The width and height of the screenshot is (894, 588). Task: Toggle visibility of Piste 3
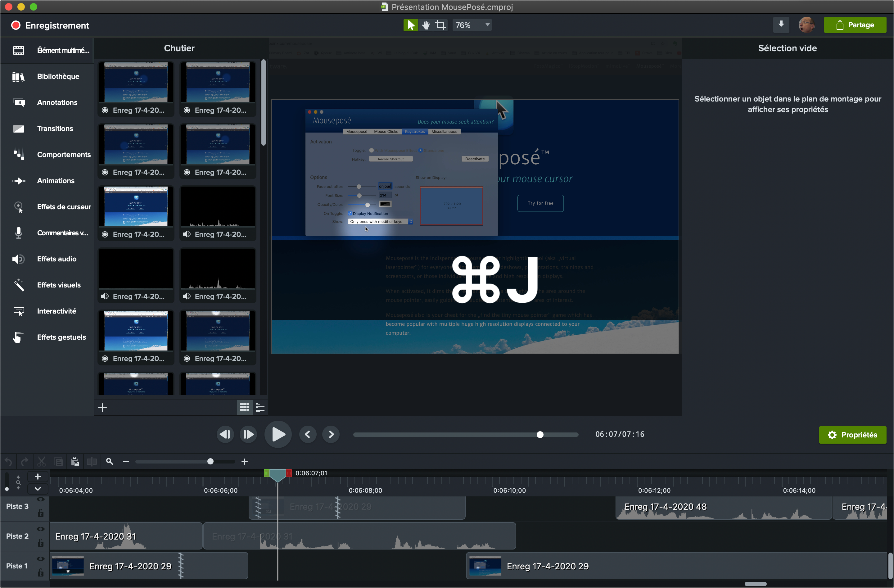pos(41,499)
